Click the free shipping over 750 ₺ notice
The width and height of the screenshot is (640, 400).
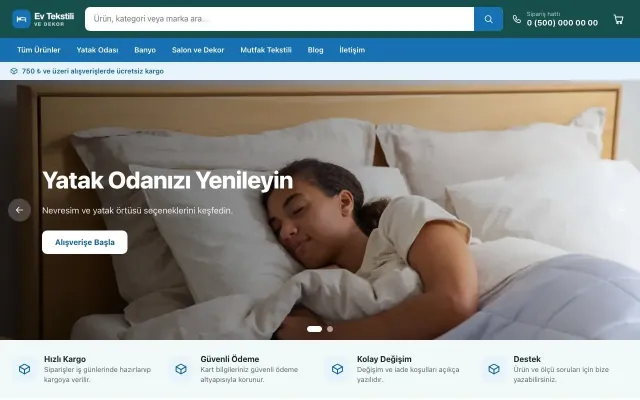[x=93, y=71]
